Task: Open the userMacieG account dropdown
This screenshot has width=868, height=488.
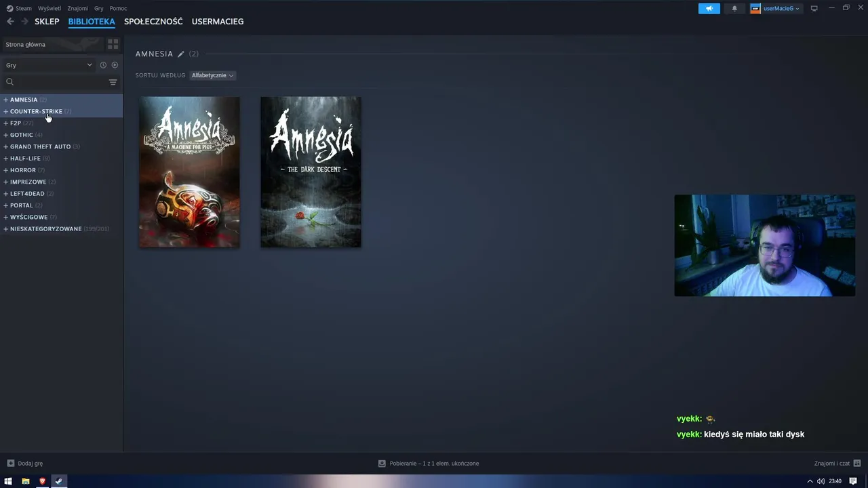Action: [776, 8]
